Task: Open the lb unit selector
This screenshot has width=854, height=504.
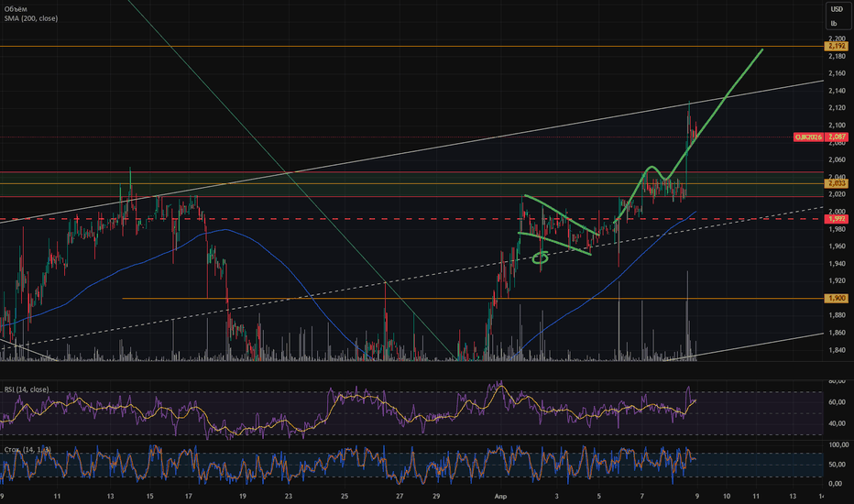Action: point(834,24)
